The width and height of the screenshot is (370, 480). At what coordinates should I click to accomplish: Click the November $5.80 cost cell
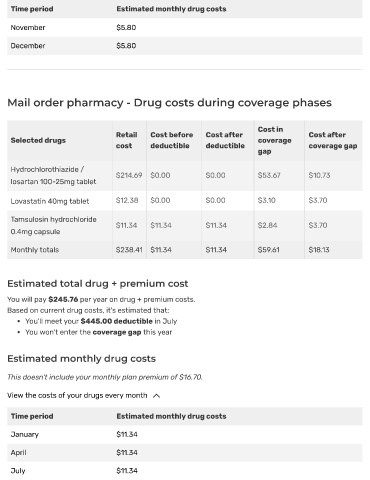[126, 28]
